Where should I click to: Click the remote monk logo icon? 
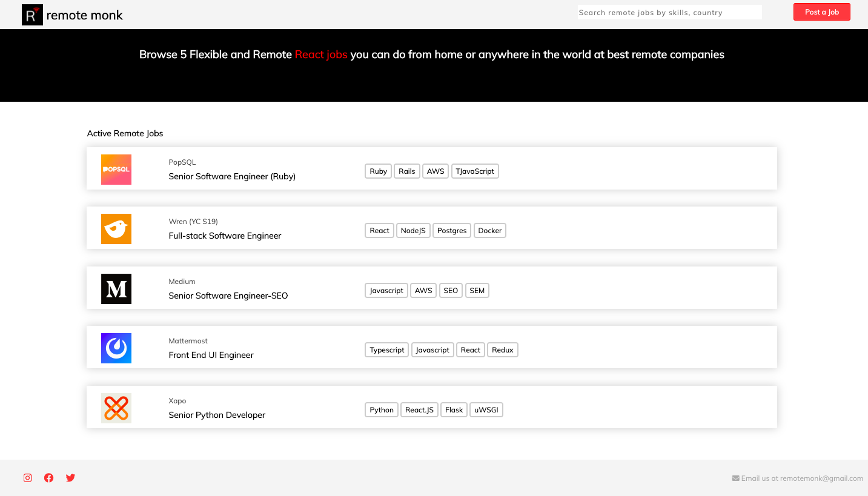click(32, 15)
